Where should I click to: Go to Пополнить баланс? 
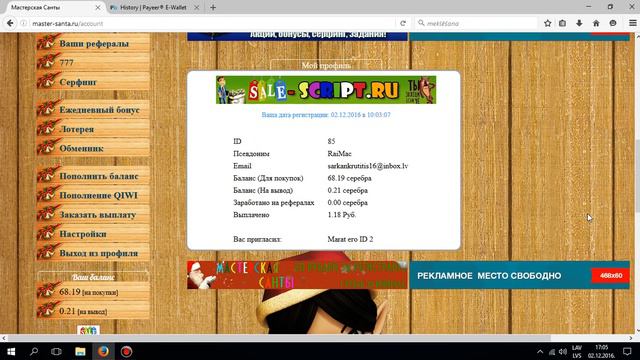(x=93, y=176)
